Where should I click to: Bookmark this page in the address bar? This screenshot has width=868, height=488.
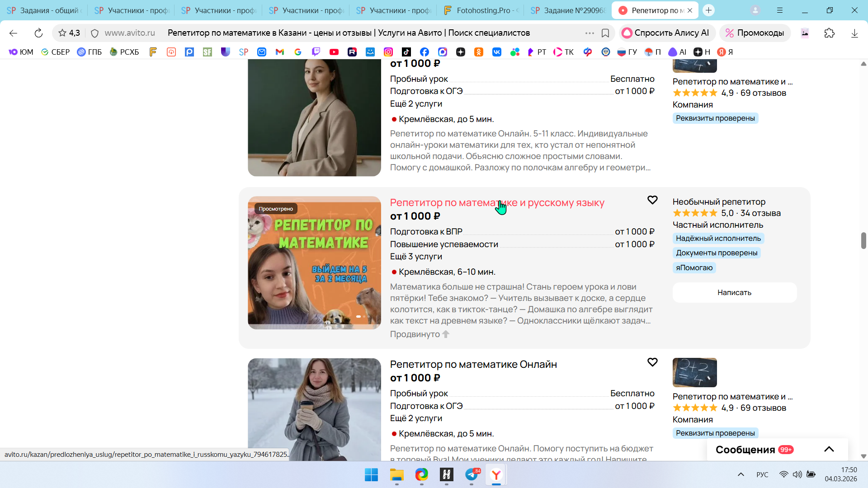[605, 33]
